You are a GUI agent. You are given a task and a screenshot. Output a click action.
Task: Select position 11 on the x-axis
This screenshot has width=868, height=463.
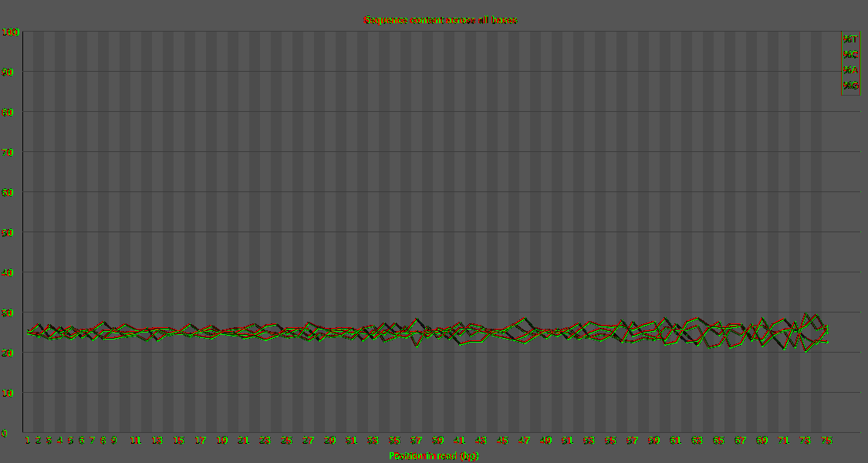[136, 441]
